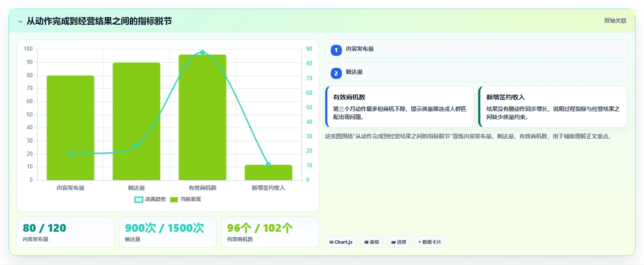Click the blue number 2 badge

[336, 73]
